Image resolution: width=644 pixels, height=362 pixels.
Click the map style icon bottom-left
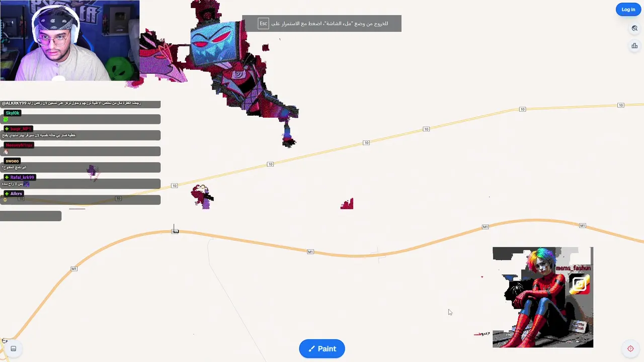(14, 348)
